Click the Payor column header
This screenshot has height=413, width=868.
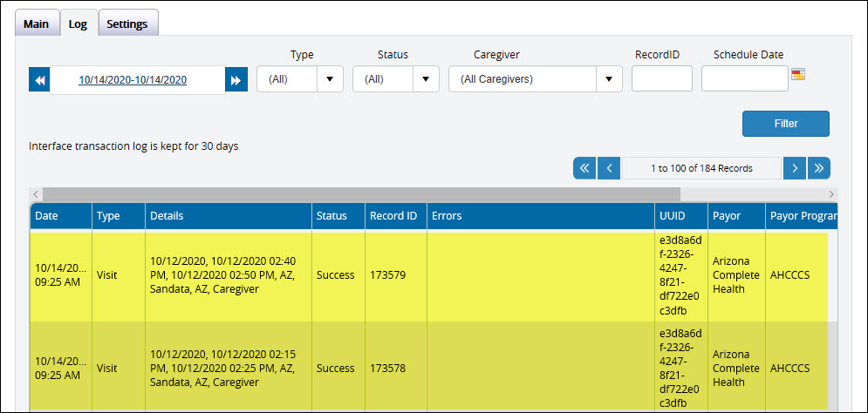737,216
